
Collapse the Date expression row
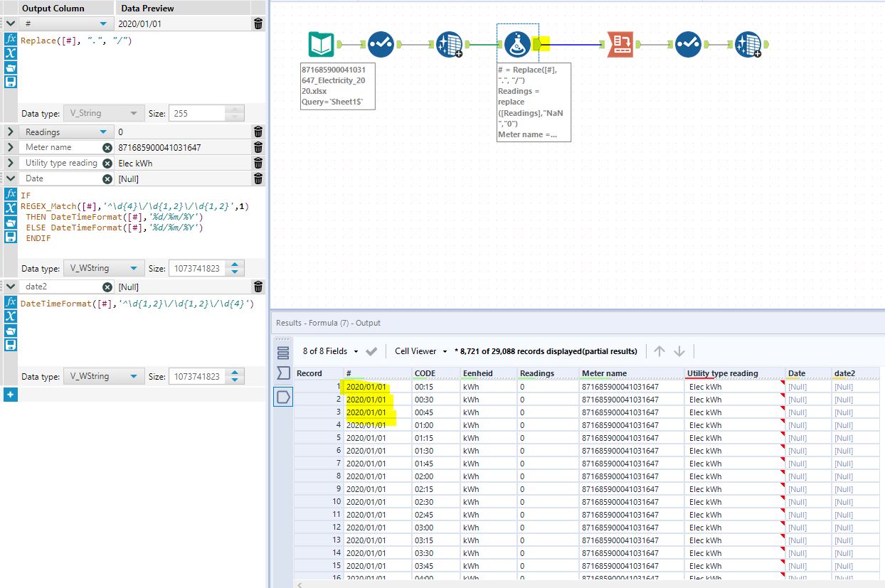click(x=10, y=178)
